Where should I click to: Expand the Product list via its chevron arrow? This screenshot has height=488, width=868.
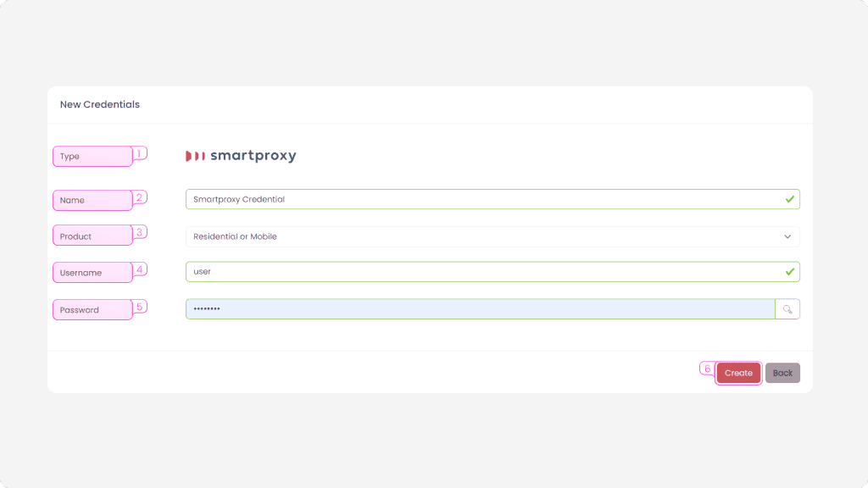pos(787,236)
